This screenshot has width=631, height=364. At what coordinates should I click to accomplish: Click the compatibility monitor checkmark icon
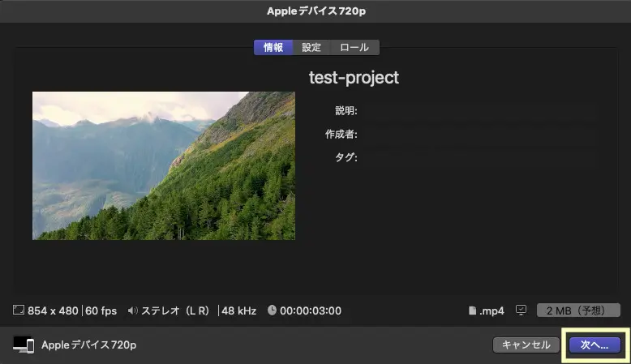522,310
